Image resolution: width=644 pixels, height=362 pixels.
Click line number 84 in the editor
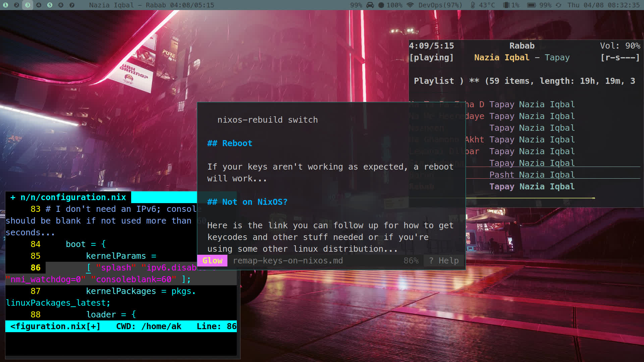(35, 244)
